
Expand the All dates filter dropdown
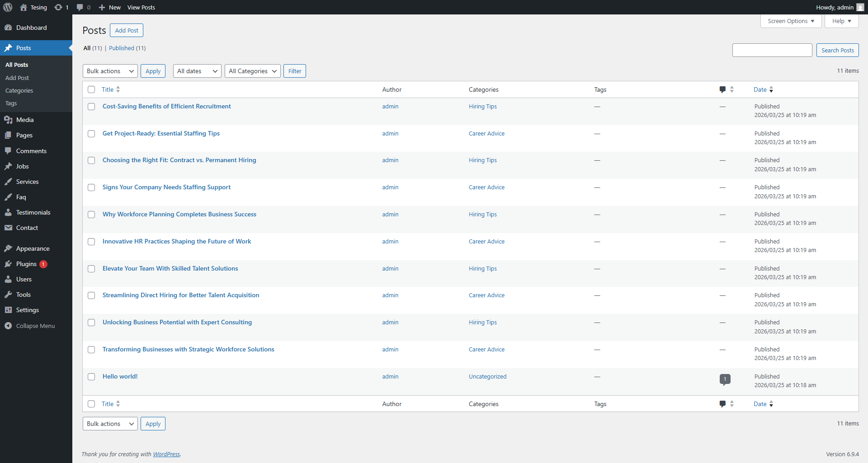pyautogui.click(x=197, y=71)
